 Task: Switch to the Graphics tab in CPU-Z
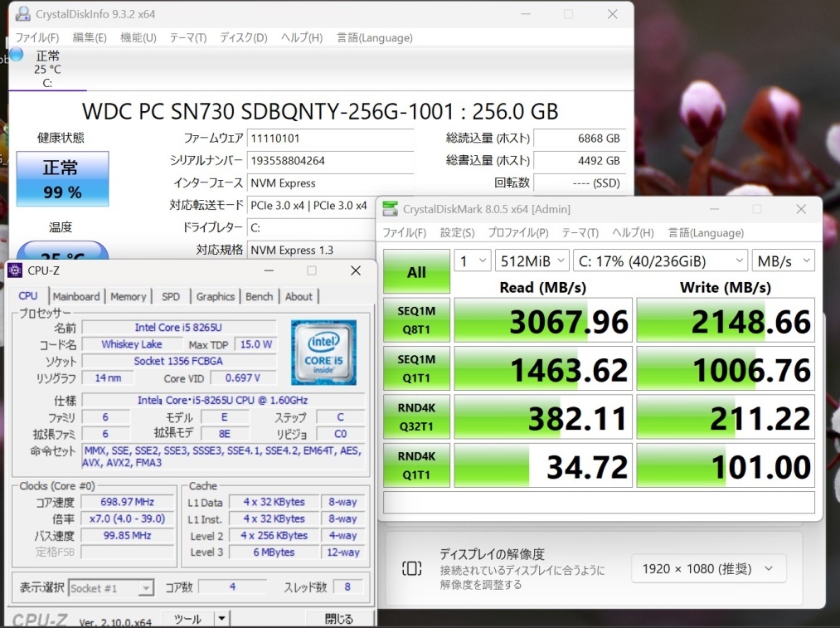click(216, 296)
